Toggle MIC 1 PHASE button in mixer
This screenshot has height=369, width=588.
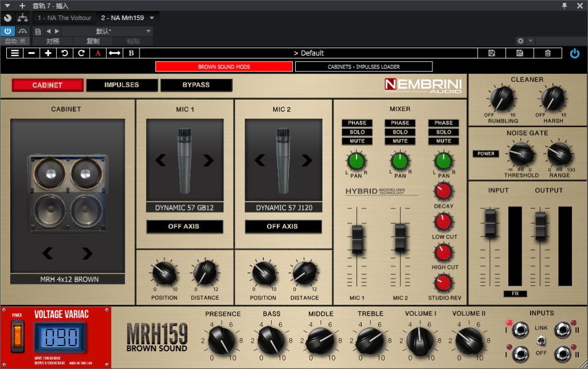(x=357, y=123)
